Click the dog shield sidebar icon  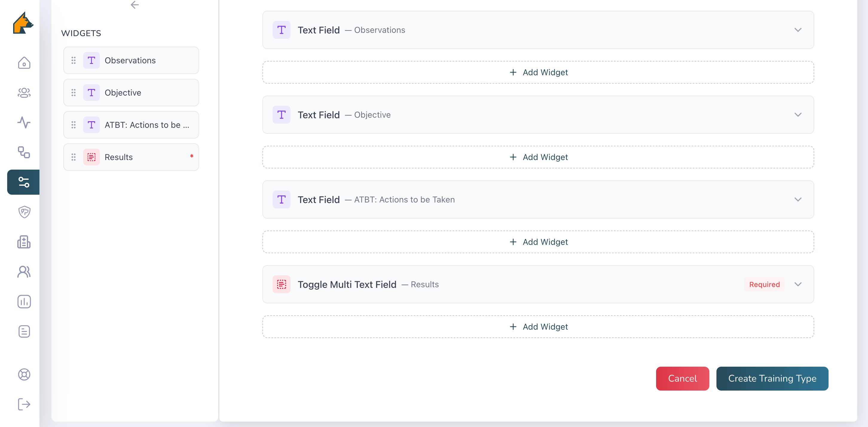click(24, 212)
